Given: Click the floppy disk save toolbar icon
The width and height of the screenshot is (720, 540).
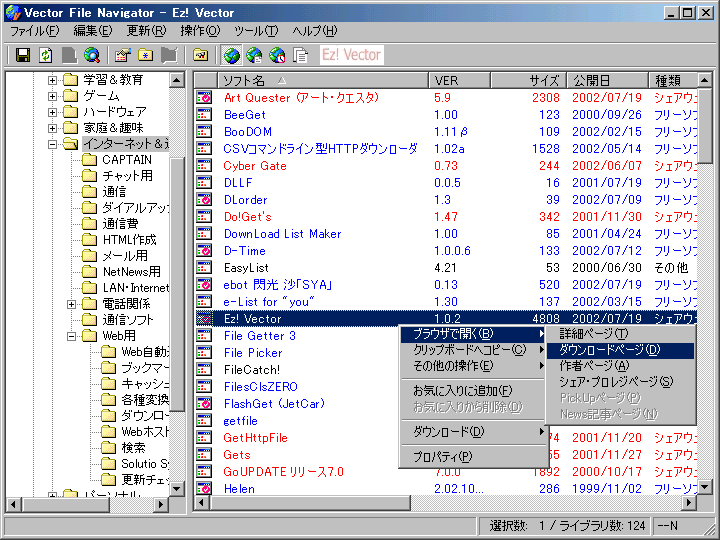Looking at the screenshot, I should click(x=22, y=56).
